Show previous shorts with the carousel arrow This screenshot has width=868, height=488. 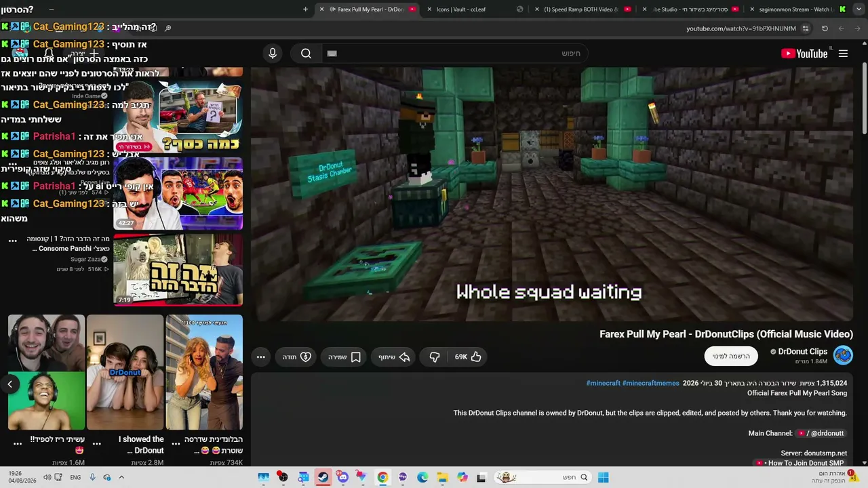pos(9,384)
